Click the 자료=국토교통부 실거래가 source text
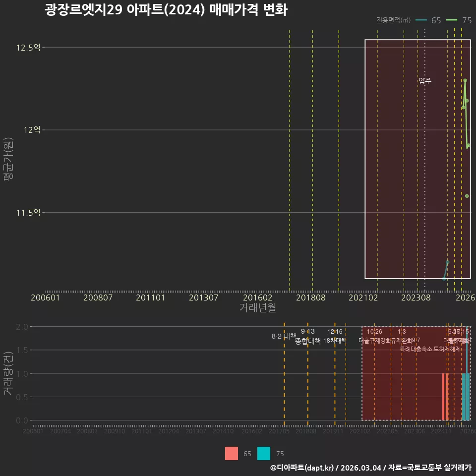This screenshot has height=476, width=476. [x=430, y=468]
